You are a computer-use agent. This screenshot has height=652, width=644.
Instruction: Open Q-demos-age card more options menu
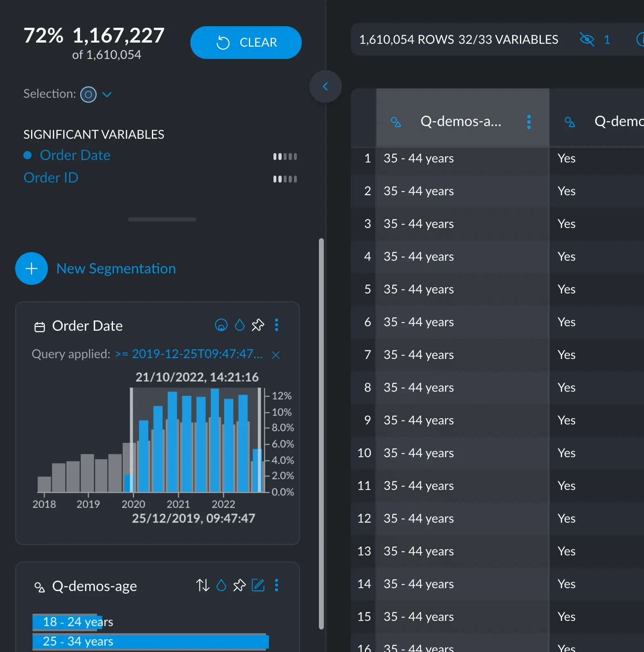click(x=277, y=585)
